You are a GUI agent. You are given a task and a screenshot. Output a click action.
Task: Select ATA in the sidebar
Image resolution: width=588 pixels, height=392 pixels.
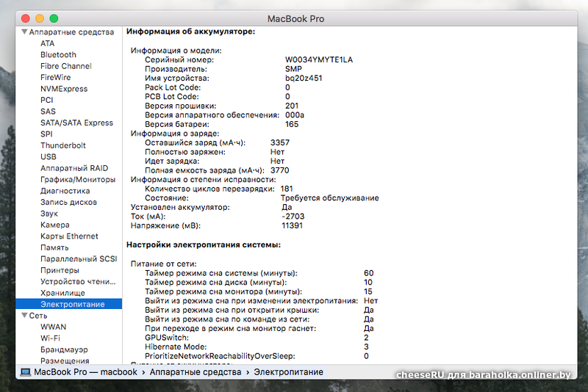47,43
